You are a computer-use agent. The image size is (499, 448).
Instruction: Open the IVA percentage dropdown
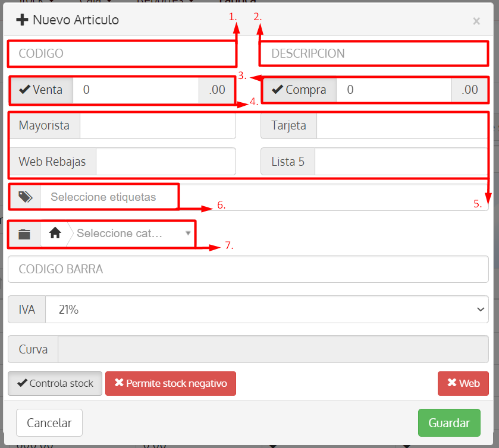click(266, 309)
